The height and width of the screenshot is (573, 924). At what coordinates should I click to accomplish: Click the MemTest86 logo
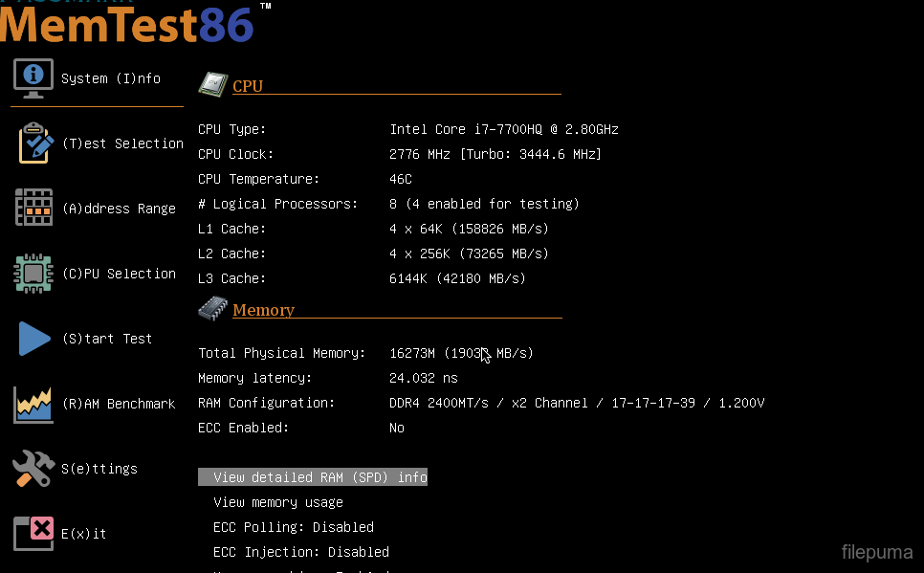point(128,23)
